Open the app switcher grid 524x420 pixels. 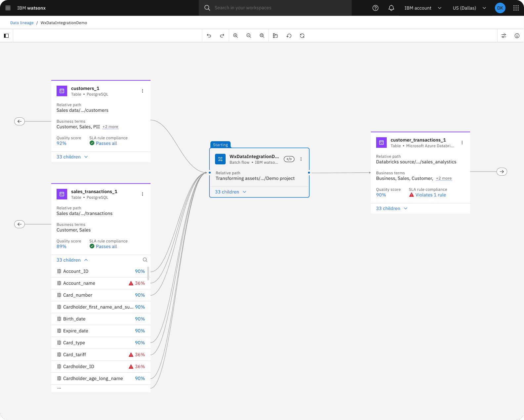(516, 8)
